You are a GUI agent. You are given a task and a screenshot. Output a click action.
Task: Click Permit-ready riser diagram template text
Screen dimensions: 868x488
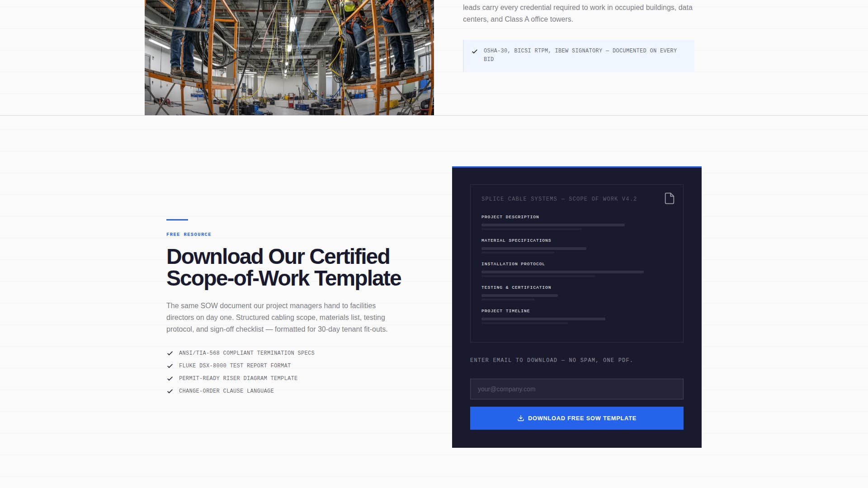pyautogui.click(x=238, y=378)
